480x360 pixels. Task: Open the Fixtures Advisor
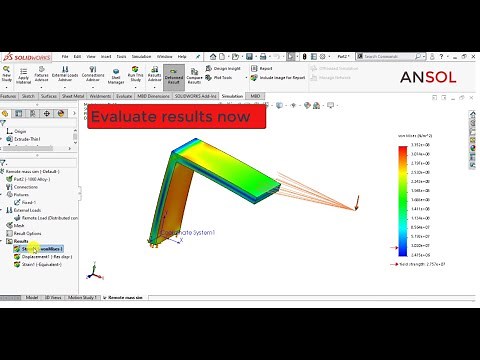point(41,74)
